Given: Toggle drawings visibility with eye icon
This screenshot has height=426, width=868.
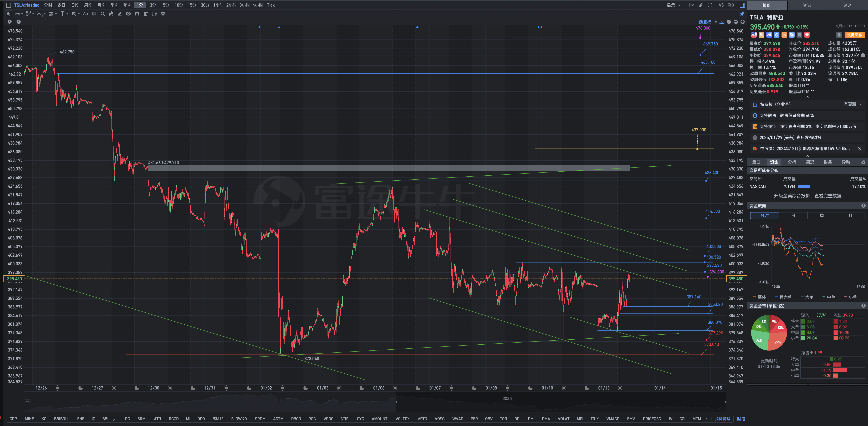Looking at the screenshot, I should (128, 14).
